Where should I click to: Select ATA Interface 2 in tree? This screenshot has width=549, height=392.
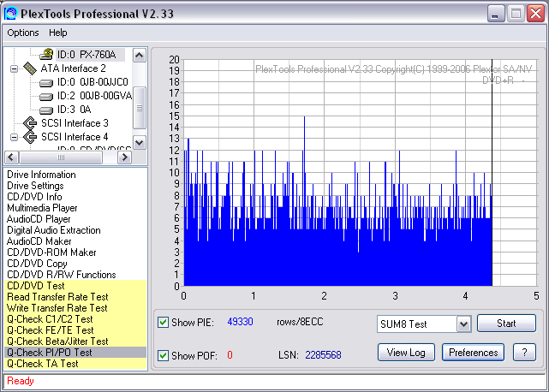click(x=73, y=68)
